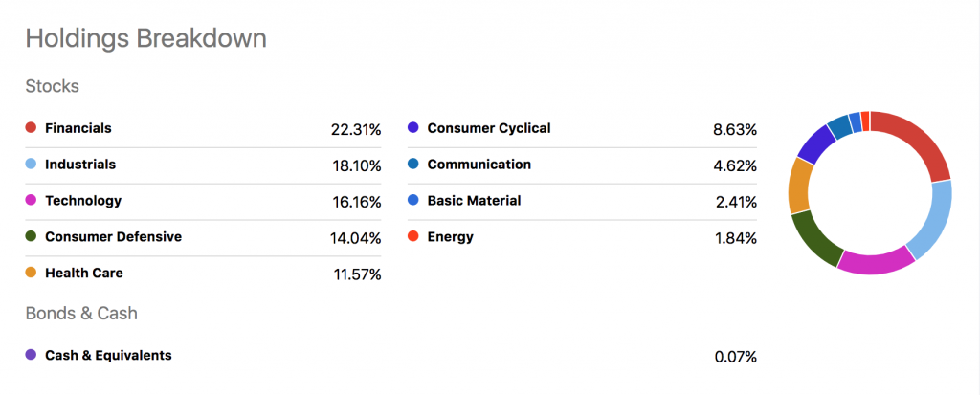
Task: Select the Basic Material sector label
Action: tap(475, 201)
